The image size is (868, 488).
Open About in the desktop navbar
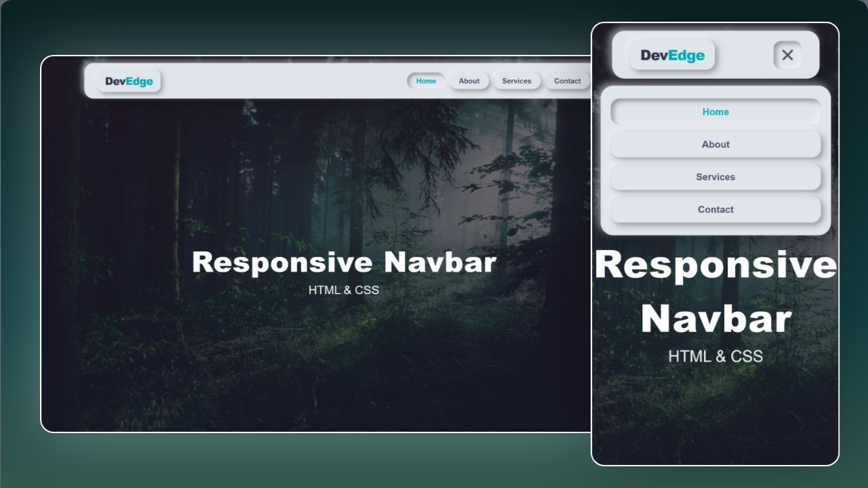click(469, 81)
